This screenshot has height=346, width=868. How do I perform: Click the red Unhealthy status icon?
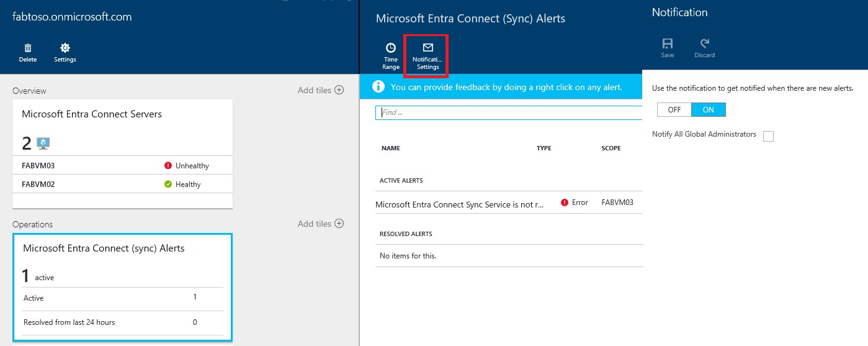tap(168, 166)
